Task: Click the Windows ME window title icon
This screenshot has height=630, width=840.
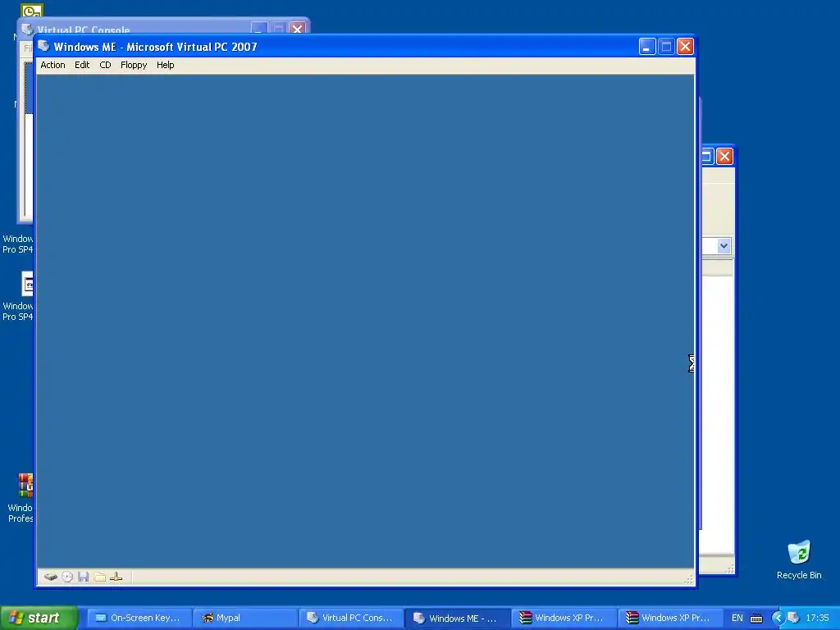Action: [x=44, y=46]
